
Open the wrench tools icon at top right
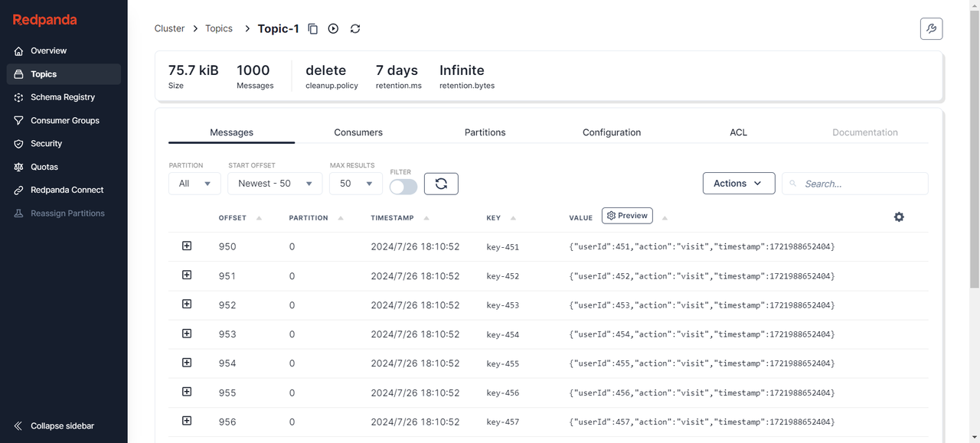click(x=931, y=28)
